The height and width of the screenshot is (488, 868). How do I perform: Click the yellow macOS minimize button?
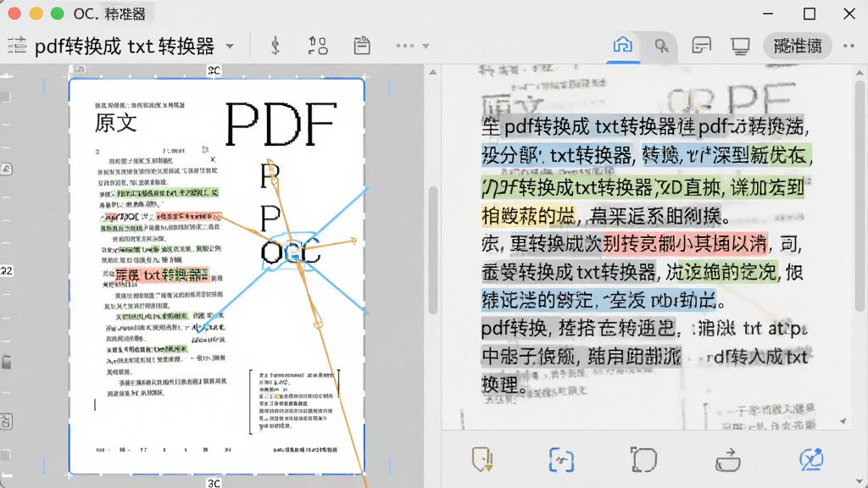coord(36,14)
